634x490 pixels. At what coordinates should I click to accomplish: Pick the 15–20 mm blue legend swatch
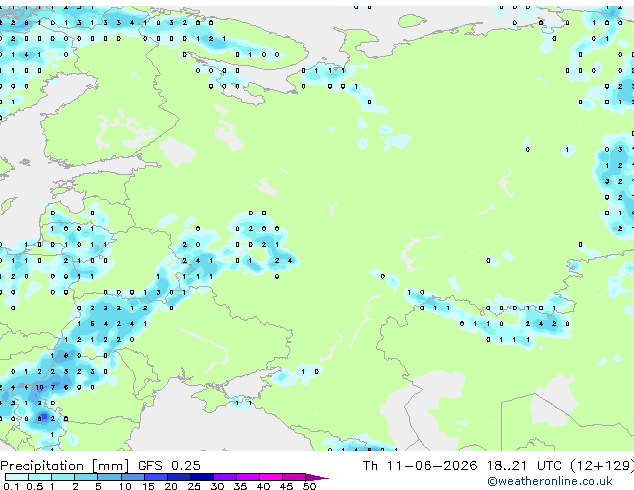(x=155, y=477)
